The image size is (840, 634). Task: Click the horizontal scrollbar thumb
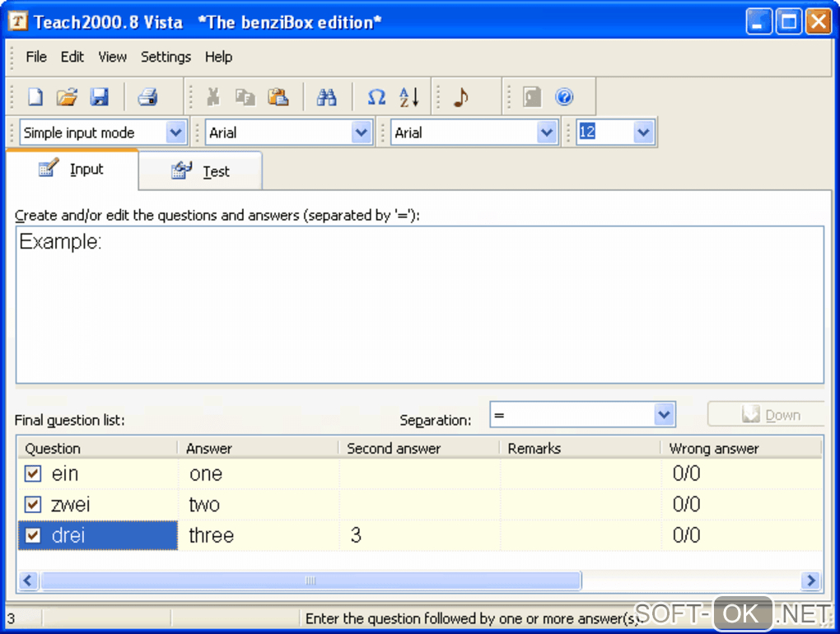(x=310, y=580)
